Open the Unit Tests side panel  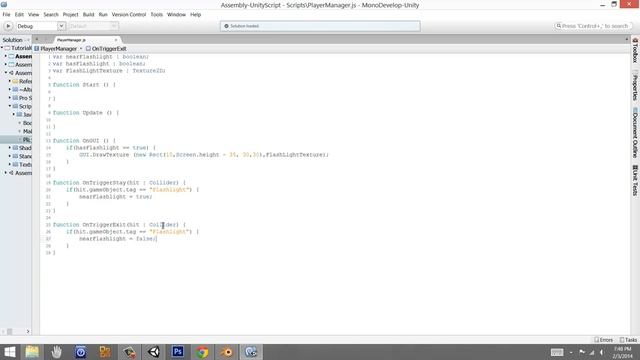[635, 180]
